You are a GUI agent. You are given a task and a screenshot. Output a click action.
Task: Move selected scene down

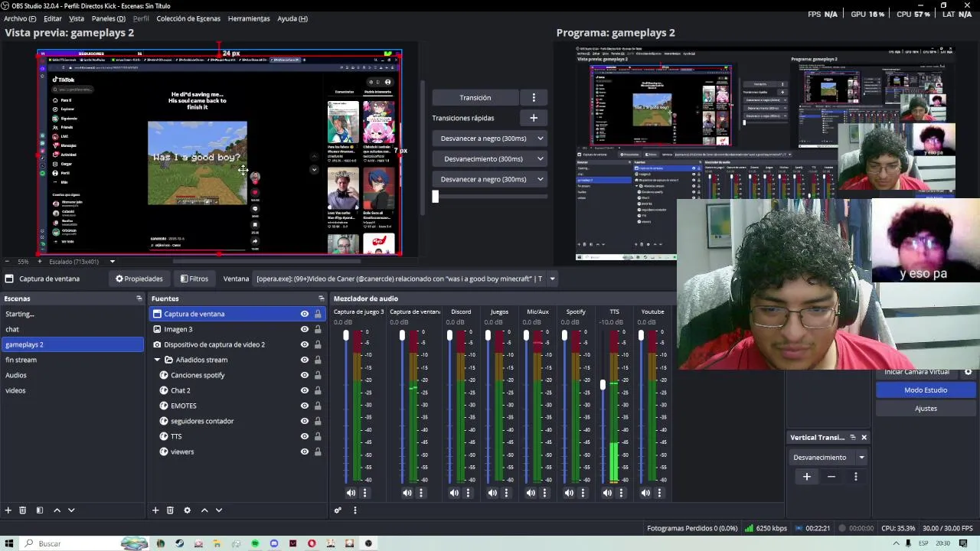coord(71,510)
